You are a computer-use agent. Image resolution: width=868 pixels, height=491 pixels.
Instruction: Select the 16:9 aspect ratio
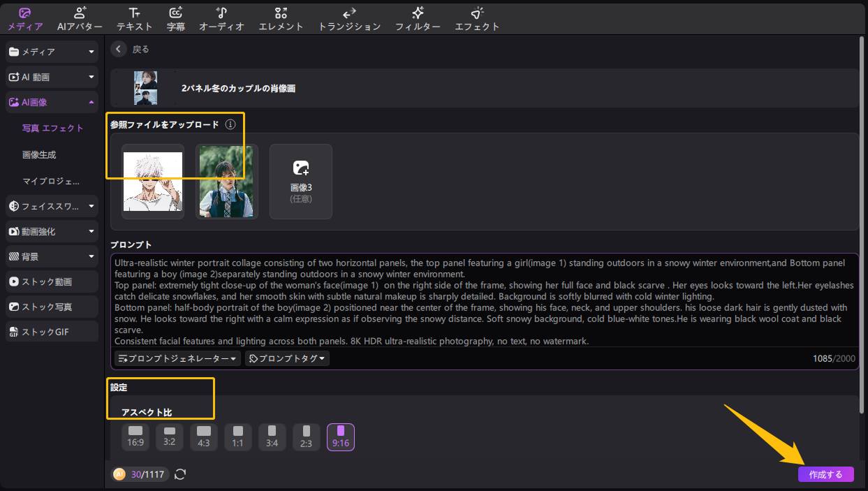(x=135, y=437)
